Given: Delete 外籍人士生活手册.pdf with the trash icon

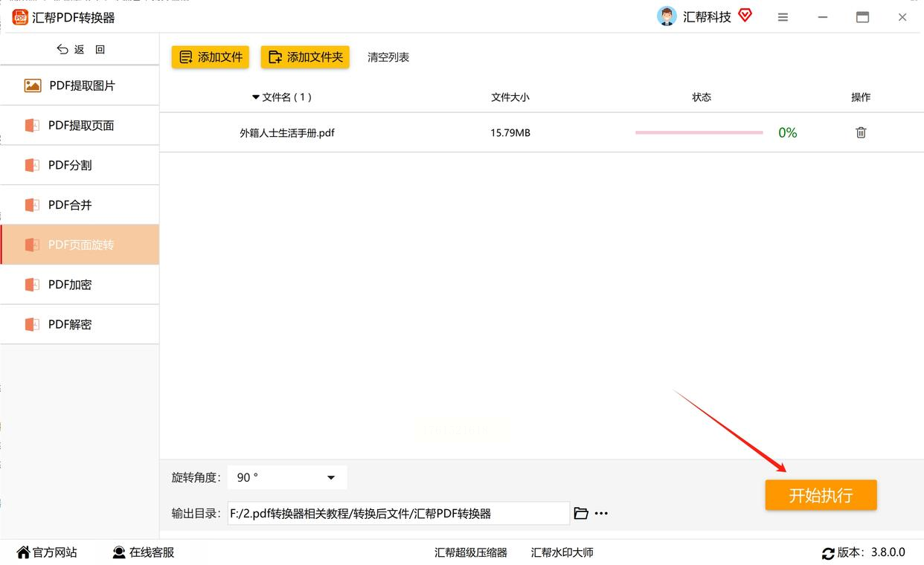Looking at the screenshot, I should pos(861,132).
